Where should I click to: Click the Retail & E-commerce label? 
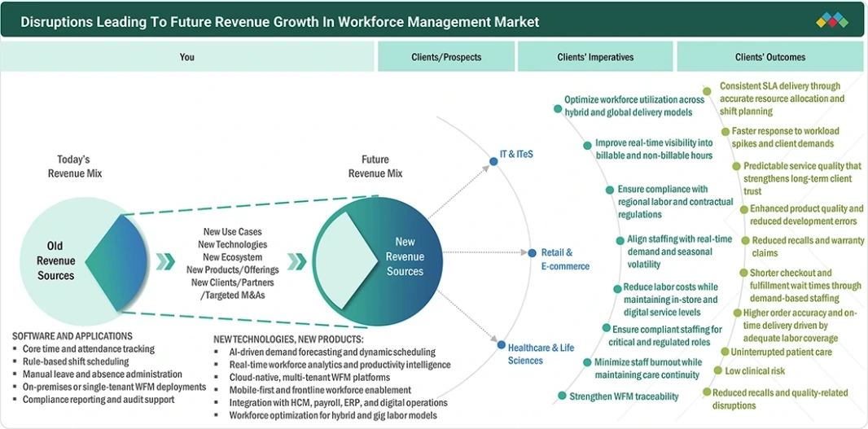[565, 259]
